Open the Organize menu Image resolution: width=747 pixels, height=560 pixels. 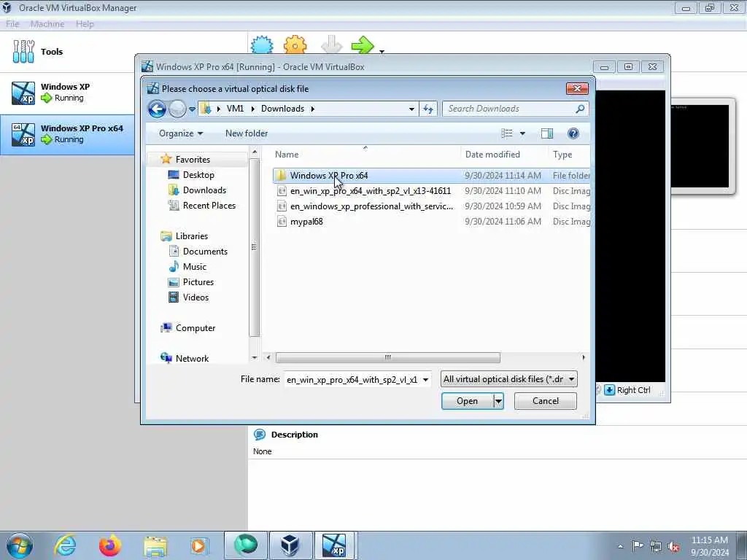tap(181, 133)
